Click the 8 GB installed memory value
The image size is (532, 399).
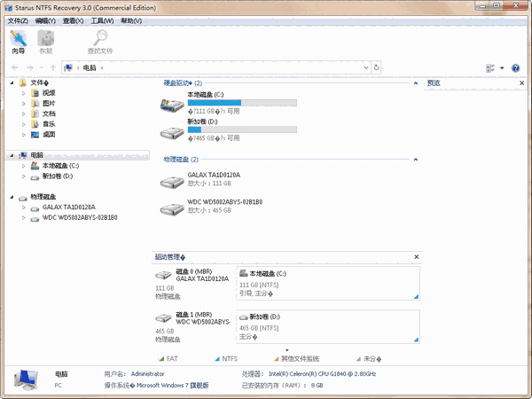tap(317, 386)
